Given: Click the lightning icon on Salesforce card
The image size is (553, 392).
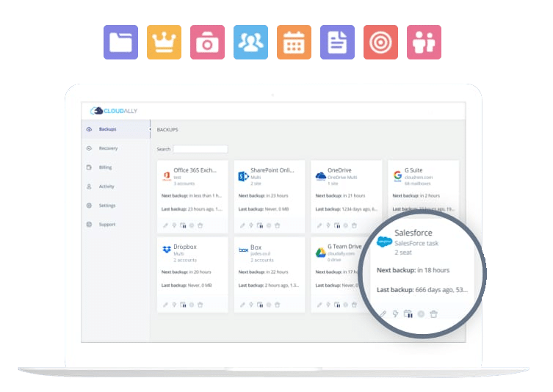Looking at the screenshot, I should (395, 313).
